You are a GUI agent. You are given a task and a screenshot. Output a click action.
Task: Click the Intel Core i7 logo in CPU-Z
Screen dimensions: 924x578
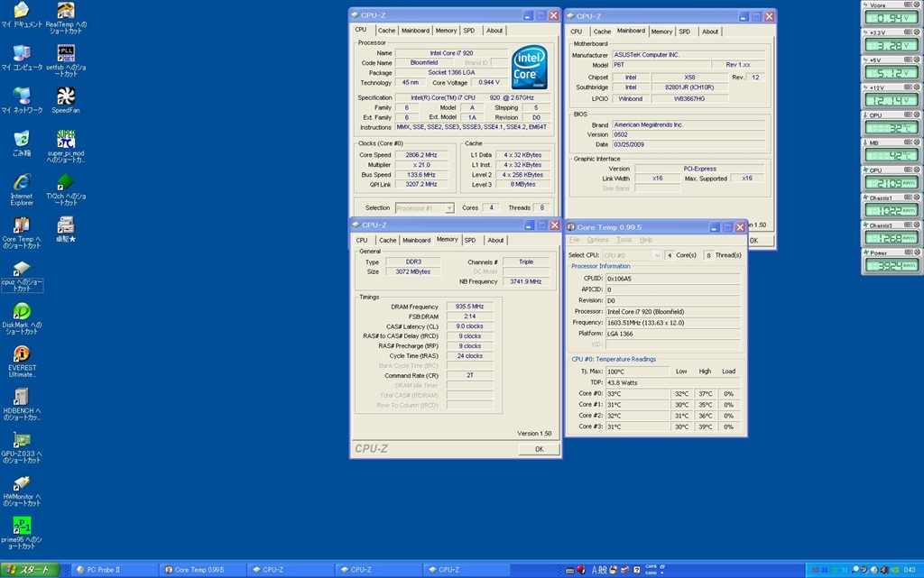coord(529,67)
